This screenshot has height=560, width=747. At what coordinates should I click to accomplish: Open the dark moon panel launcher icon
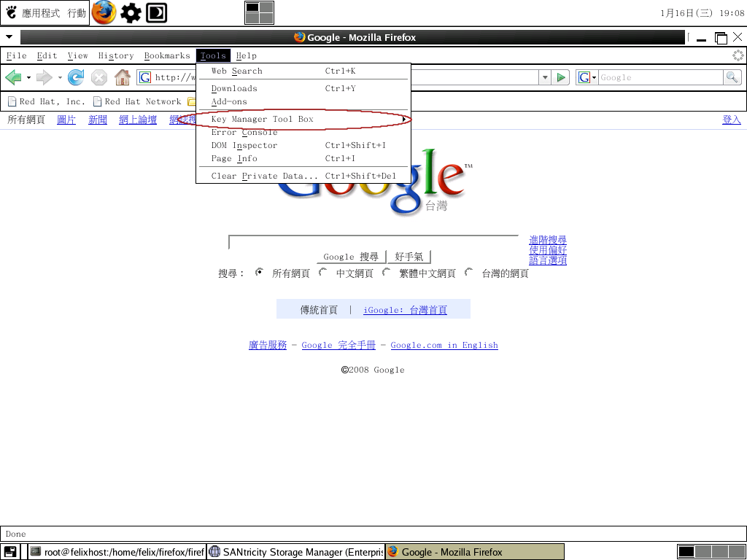156,13
